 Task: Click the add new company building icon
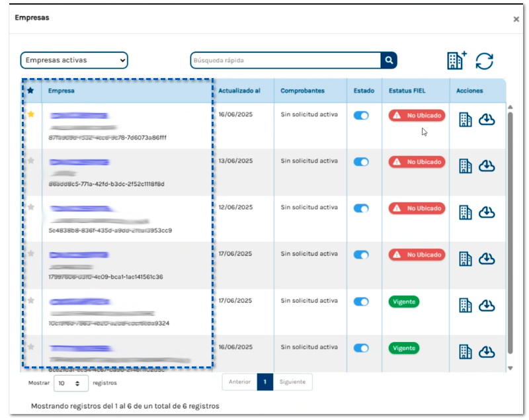(457, 60)
